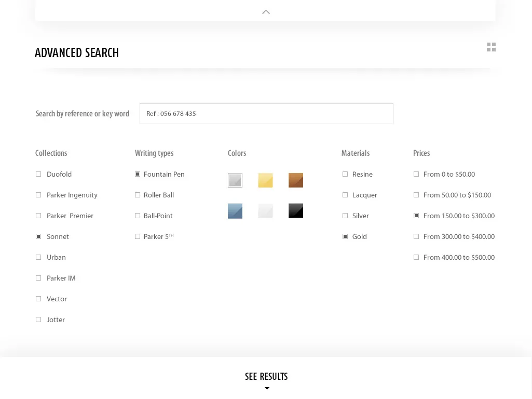Select price From 50.00 to $150.00

pos(416,195)
